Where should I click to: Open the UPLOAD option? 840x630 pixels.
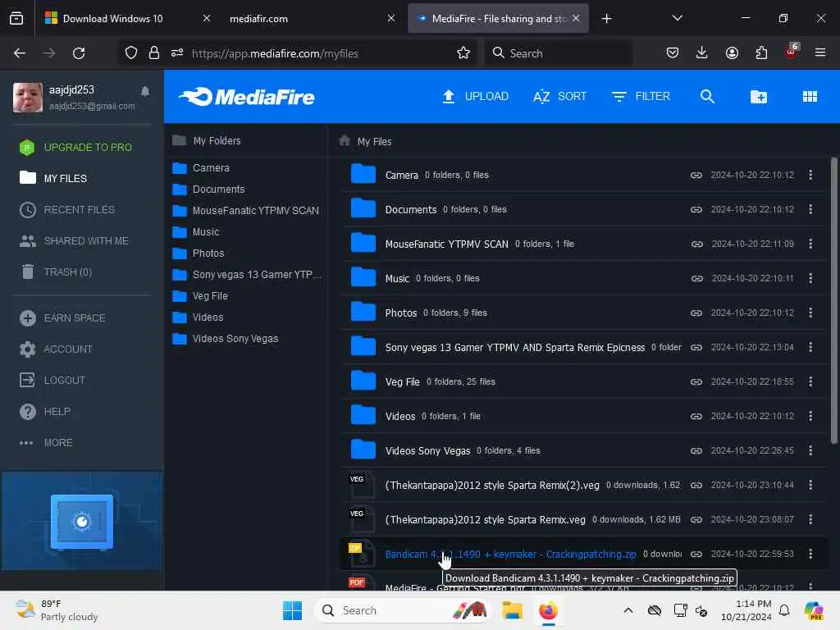(475, 97)
